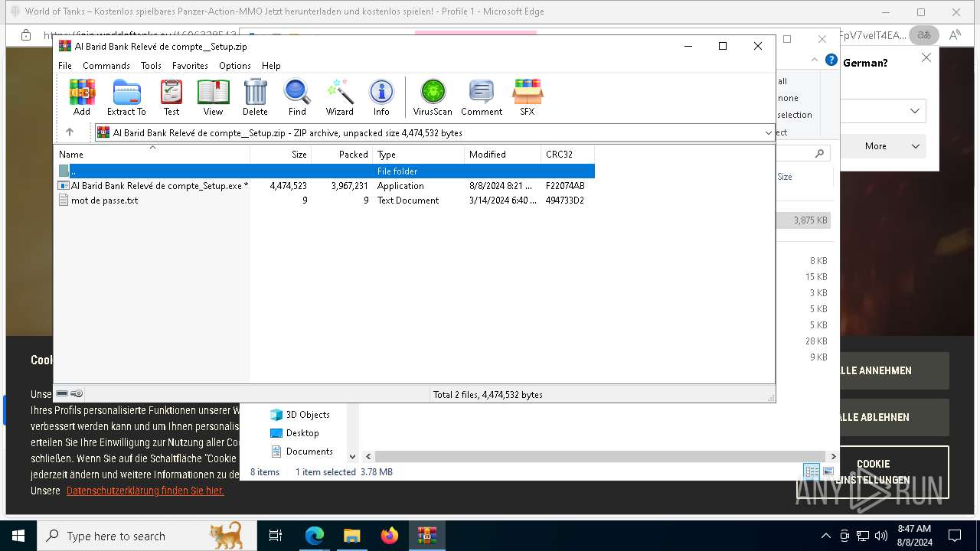Sort by Size column header
This screenshot has height=551, width=980.
281,154
